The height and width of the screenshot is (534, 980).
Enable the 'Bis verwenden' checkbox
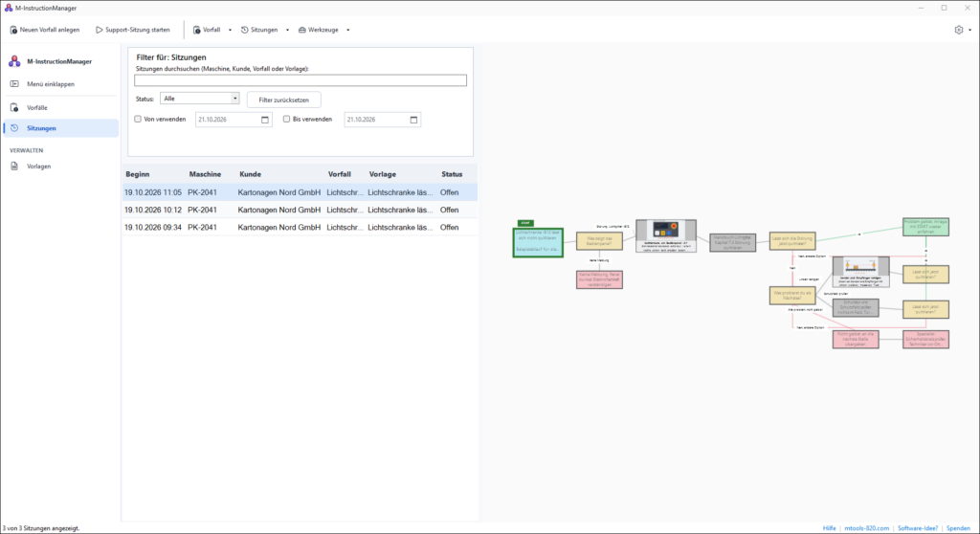(286, 119)
